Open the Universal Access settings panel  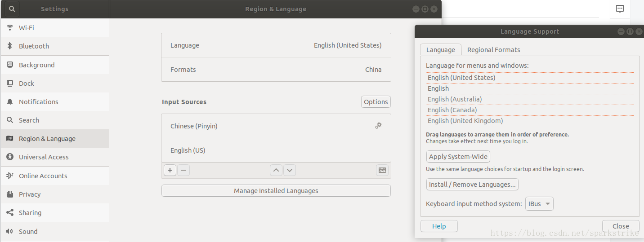click(x=55, y=157)
